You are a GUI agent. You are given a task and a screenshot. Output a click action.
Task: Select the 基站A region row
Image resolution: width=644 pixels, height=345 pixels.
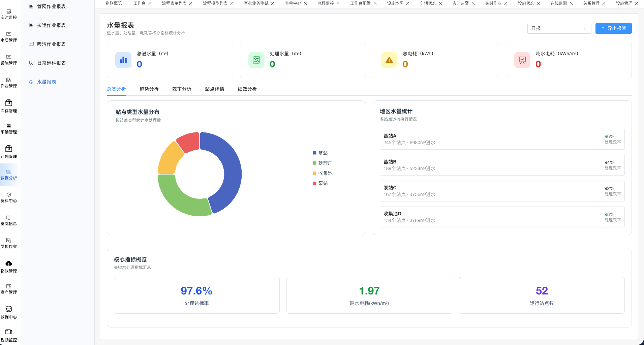502,139
